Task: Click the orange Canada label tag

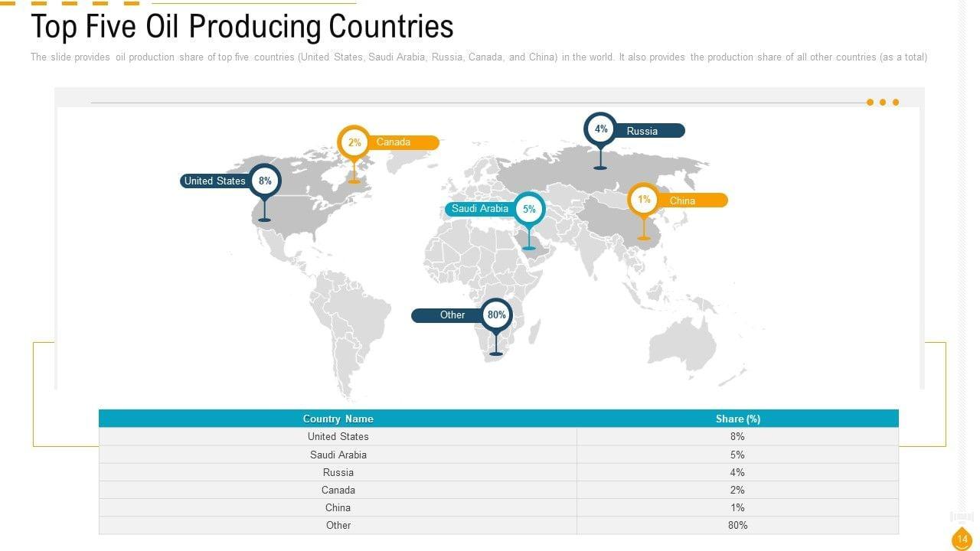Action: click(401, 142)
